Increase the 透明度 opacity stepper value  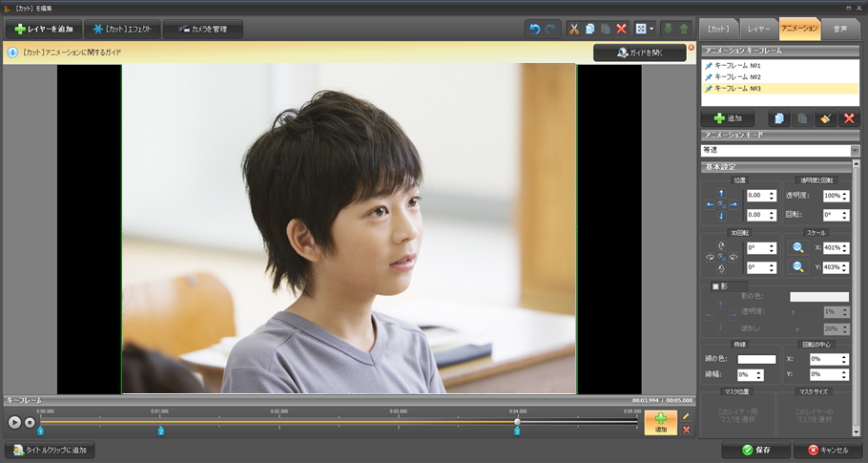[x=845, y=192]
